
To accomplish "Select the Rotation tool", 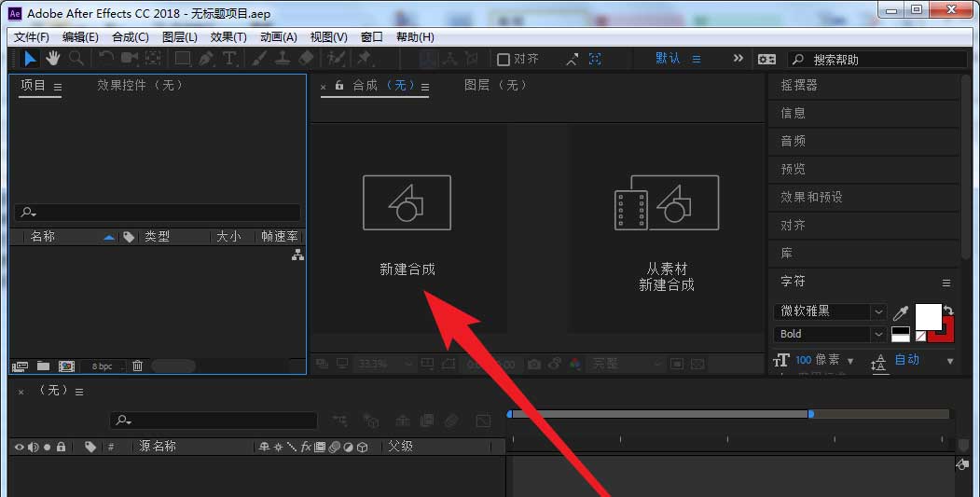I will click(x=106, y=59).
